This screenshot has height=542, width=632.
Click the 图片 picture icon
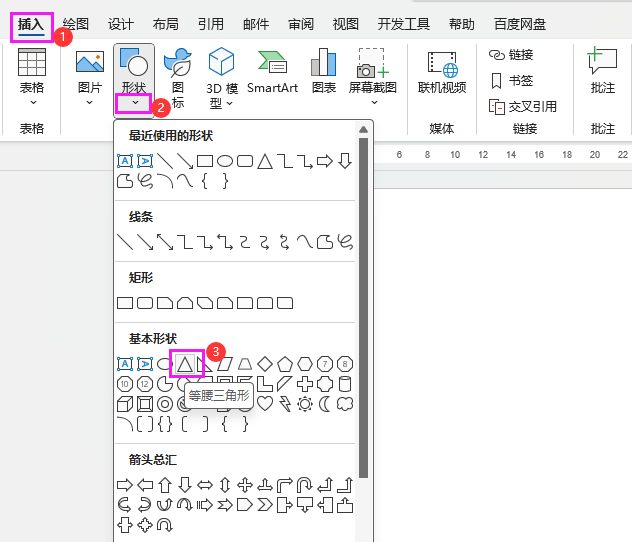[x=90, y=62]
